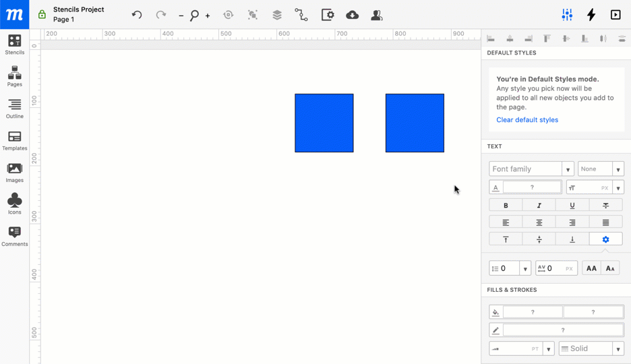Click the stroke color swatch

point(563,330)
